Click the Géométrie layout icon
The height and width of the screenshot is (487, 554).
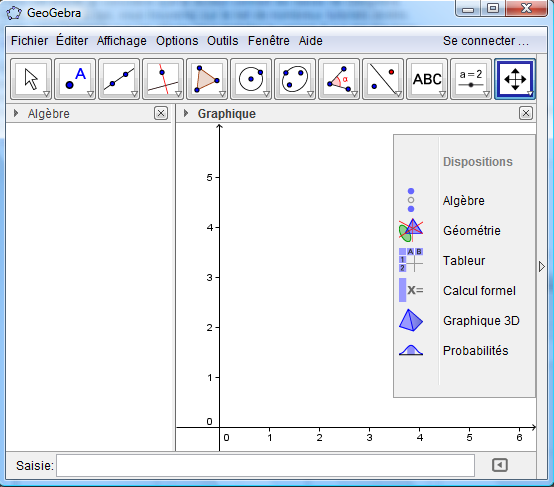(x=411, y=230)
